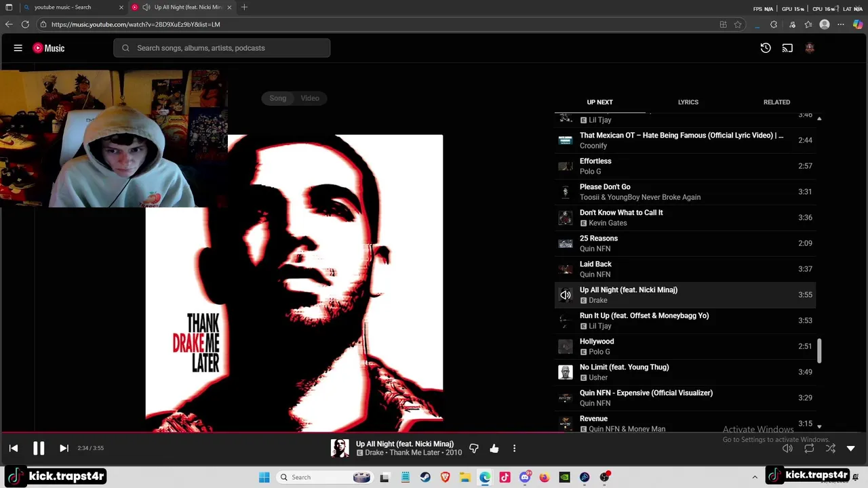Switch to Song mode
The width and height of the screenshot is (868, 488).
click(x=278, y=98)
